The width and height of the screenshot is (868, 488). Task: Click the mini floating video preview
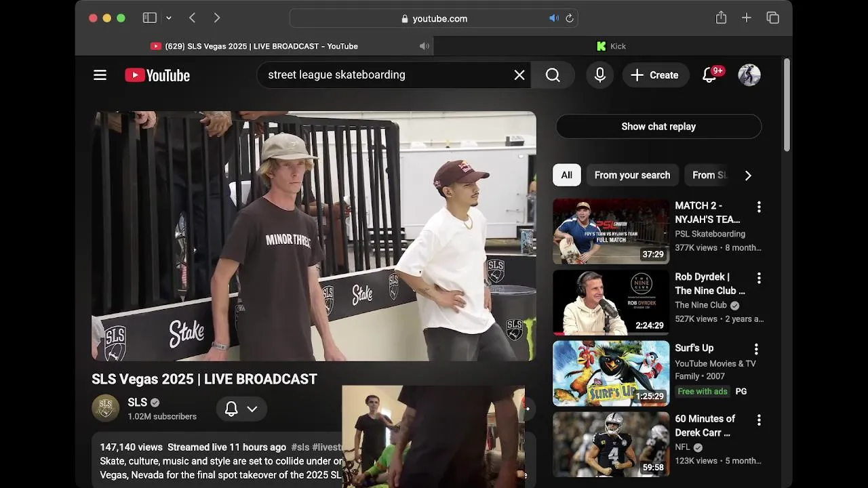coord(434,437)
